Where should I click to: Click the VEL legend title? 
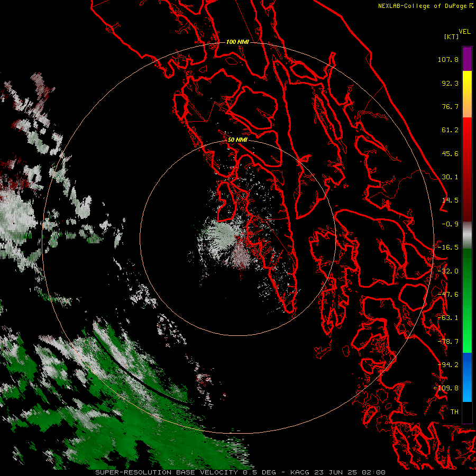click(x=464, y=31)
